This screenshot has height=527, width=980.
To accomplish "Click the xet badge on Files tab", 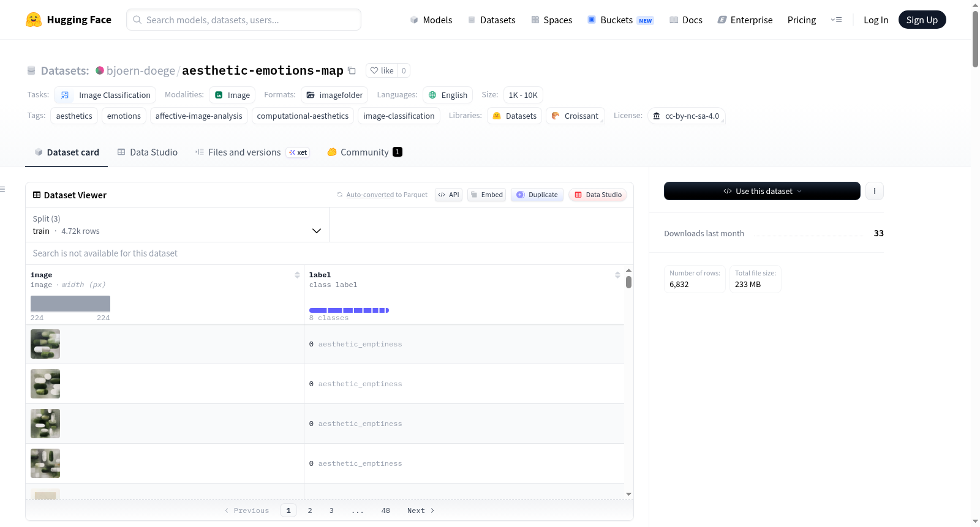I will (298, 152).
